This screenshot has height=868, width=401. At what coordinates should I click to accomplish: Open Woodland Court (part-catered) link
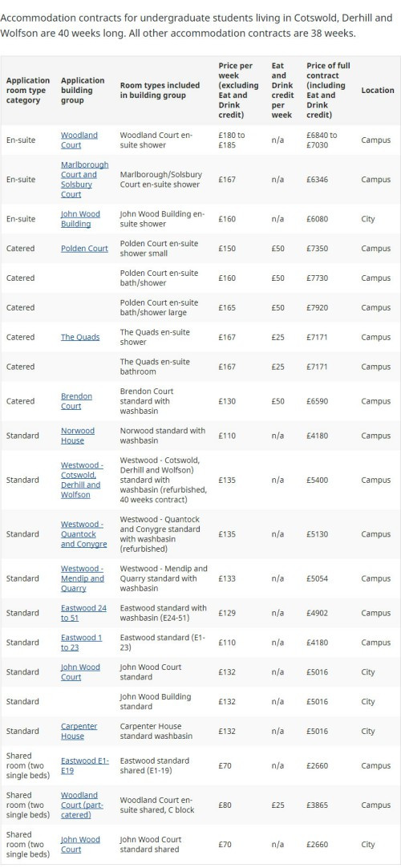82,805
